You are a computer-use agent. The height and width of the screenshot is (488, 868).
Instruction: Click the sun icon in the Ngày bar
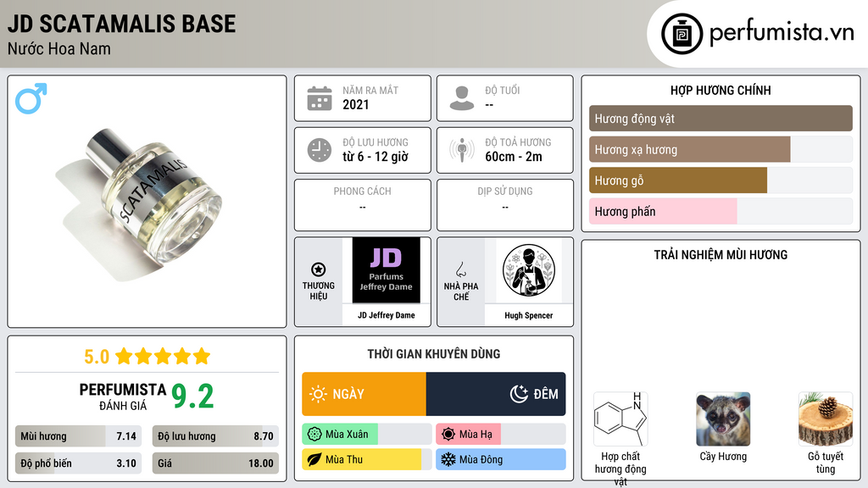(319, 394)
